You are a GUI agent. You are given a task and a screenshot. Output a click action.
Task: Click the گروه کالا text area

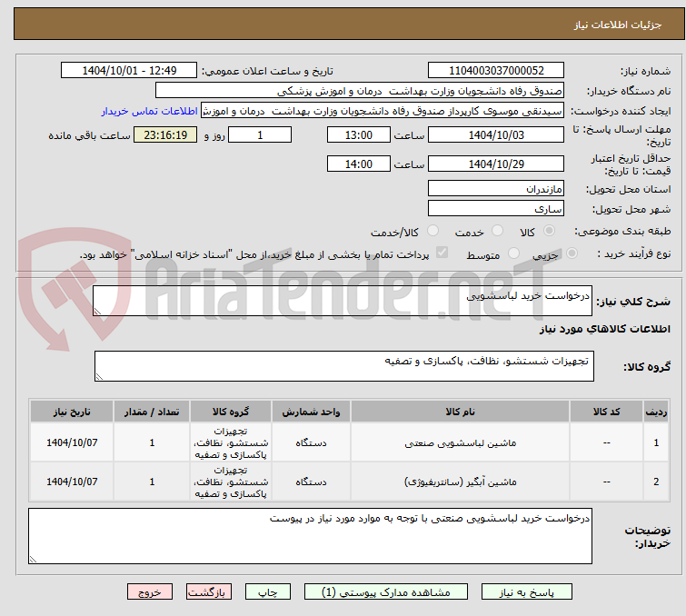click(343, 366)
